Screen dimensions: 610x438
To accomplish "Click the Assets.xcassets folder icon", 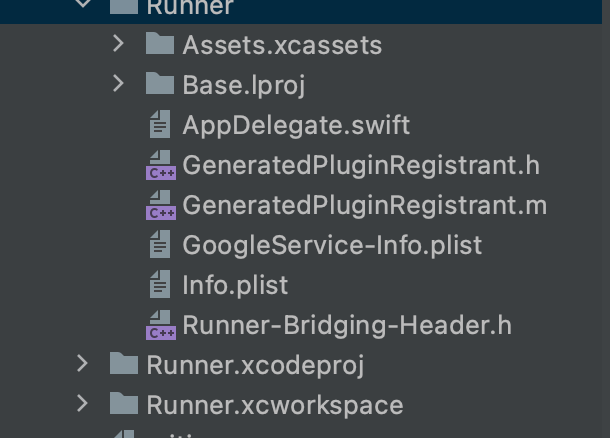I will point(160,44).
